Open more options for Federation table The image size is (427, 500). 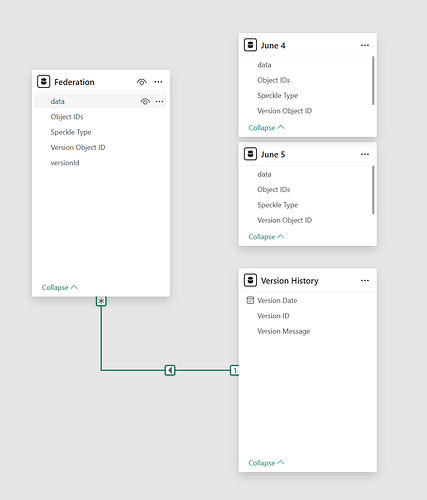pos(158,82)
